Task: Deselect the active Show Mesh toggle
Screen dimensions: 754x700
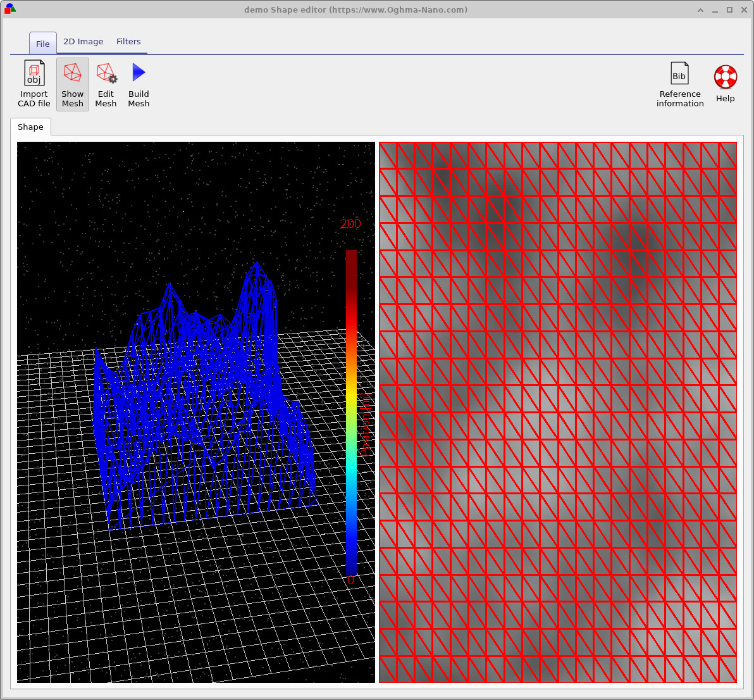Action: click(x=72, y=84)
